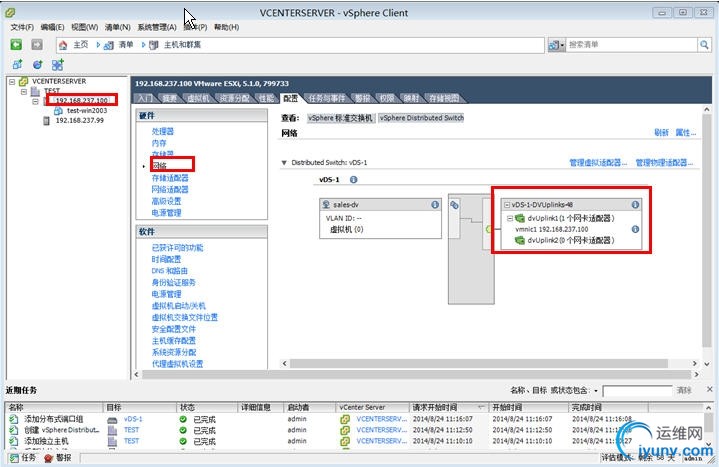Click the sales-dv port group info icon
This screenshot has height=467, width=719.
pyautogui.click(x=435, y=205)
